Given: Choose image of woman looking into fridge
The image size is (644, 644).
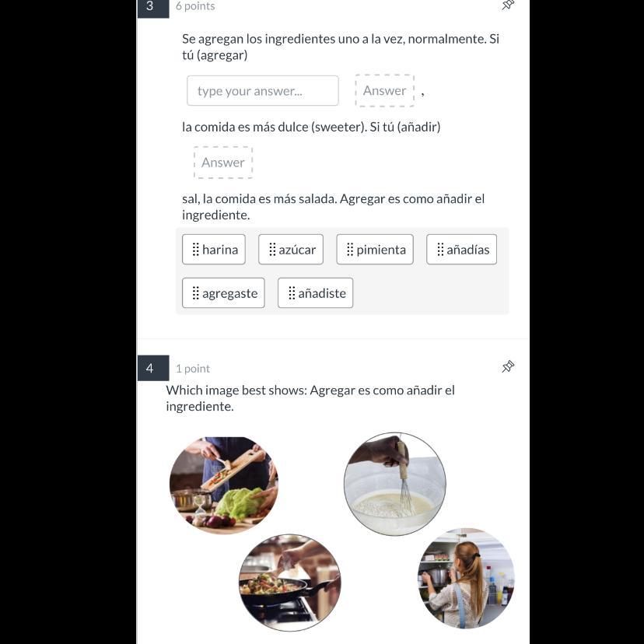Looking at the screenshot, I should point(466,579).
